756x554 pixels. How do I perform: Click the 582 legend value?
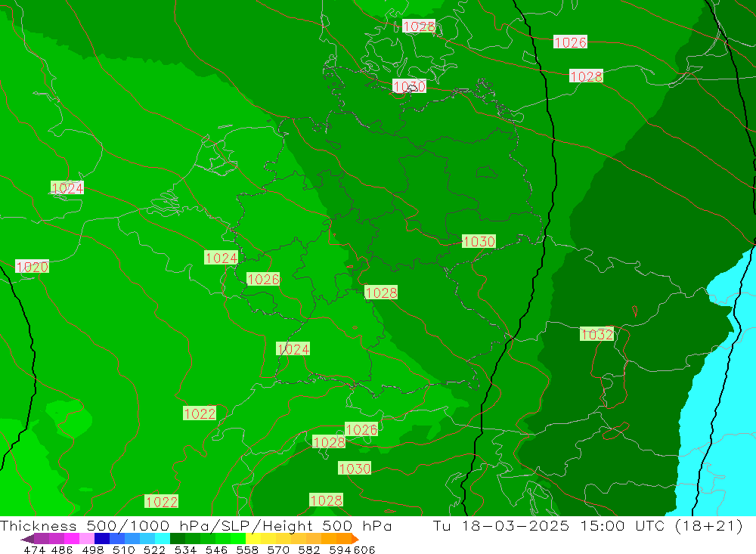[x=309, y=550]
